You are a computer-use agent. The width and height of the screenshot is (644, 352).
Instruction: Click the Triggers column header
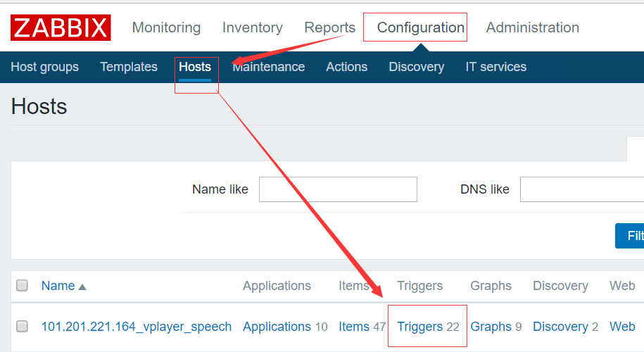coord(419,285)
